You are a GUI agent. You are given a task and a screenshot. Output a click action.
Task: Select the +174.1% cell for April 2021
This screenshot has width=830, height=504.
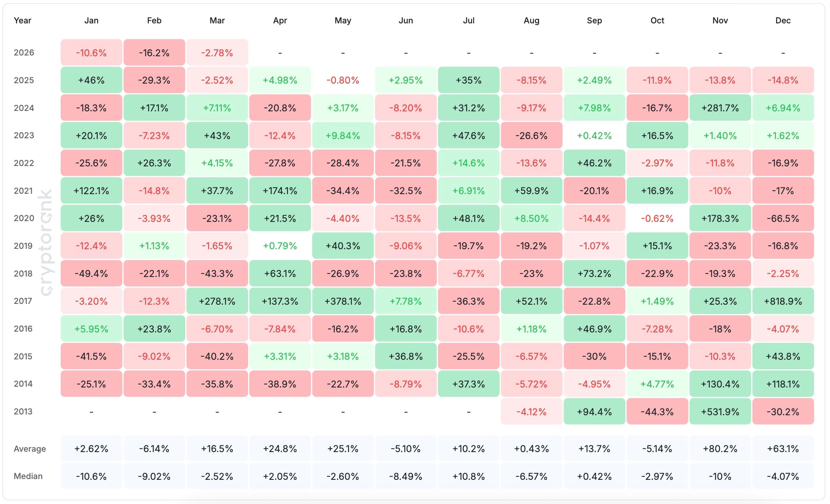pyautogui.click(x=280, y=191)
